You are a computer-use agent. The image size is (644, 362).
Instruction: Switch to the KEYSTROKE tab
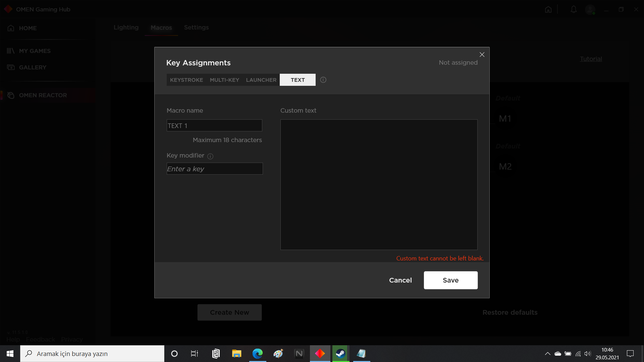pos(186,80)
